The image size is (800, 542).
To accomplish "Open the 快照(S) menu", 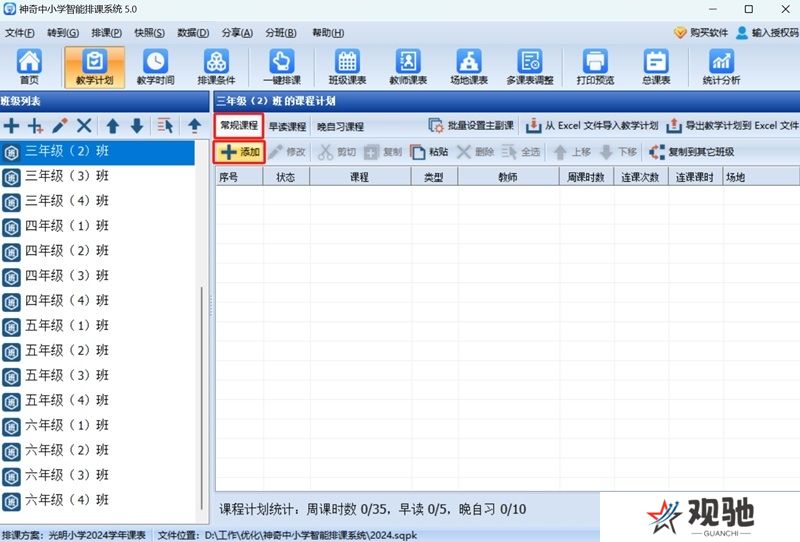I will (149, 33).
